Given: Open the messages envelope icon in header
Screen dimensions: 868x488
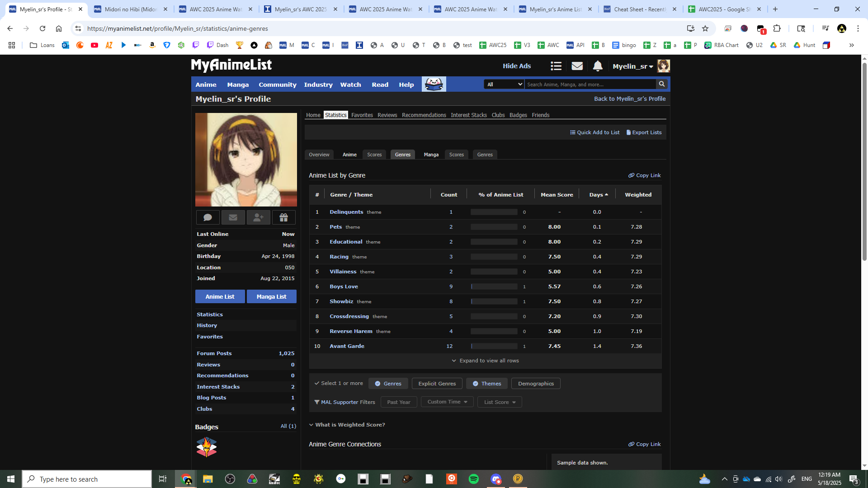Looking at the screenshot, I should point(577,66).
